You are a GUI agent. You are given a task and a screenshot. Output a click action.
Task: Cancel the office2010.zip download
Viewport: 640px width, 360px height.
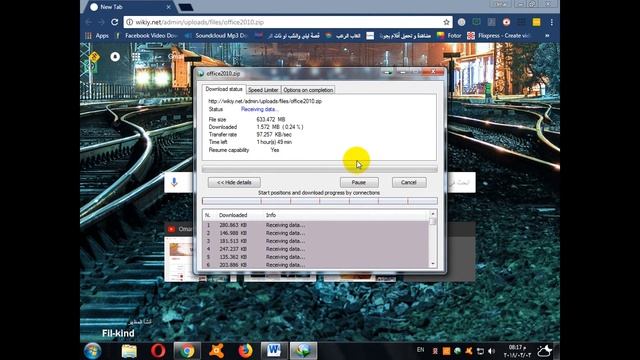(x=409, y=182)
